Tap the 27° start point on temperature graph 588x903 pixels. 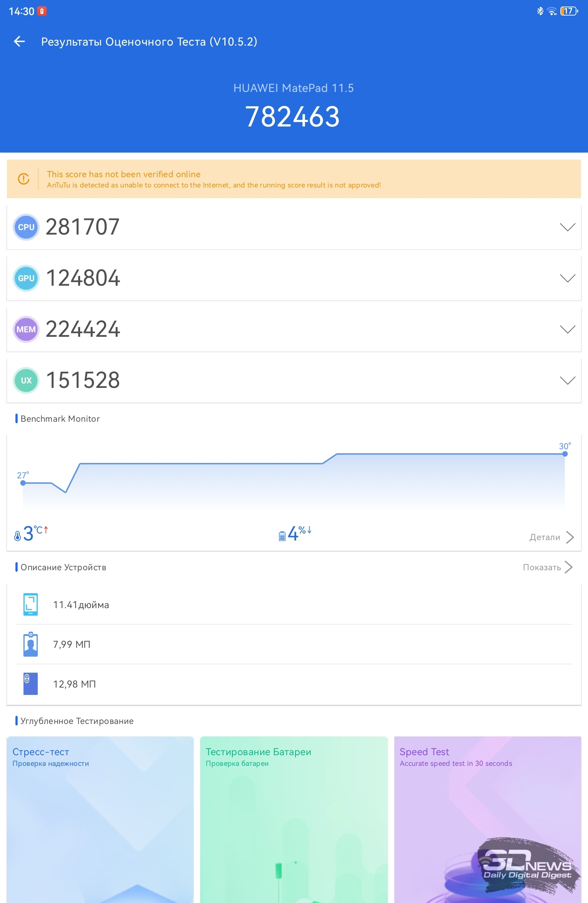coord(23,483)
